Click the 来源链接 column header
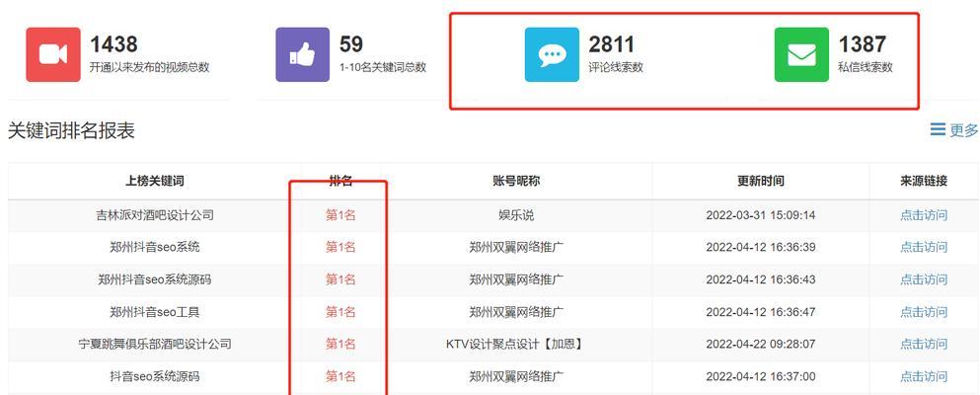The image size is (980, 395). click(x=924, y=182)
